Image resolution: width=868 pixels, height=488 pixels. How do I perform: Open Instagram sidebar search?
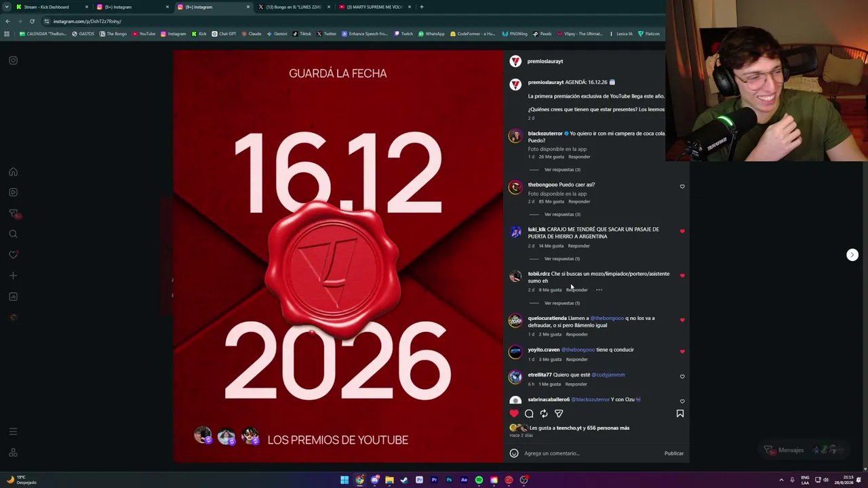click(13, 234)
